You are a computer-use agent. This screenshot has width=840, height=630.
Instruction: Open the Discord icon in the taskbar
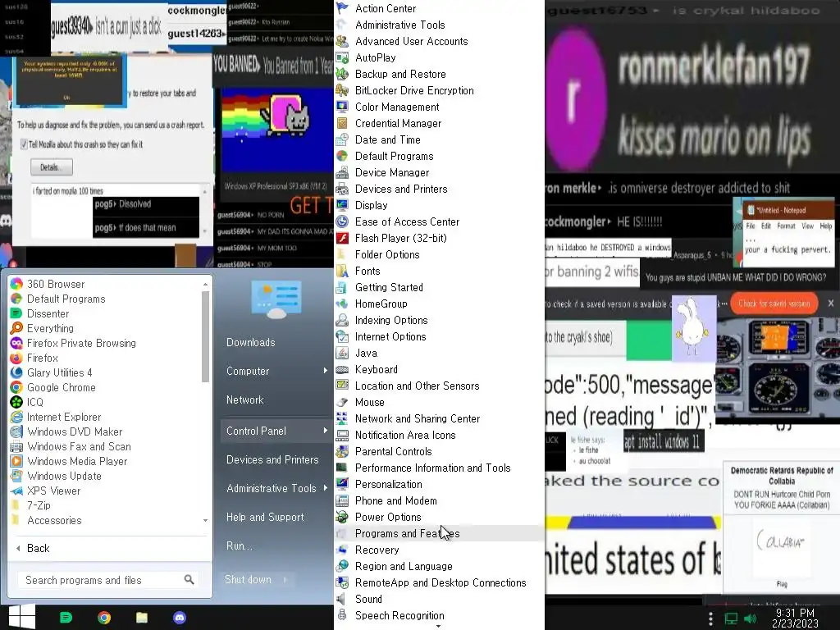click(x=180, y=618)
